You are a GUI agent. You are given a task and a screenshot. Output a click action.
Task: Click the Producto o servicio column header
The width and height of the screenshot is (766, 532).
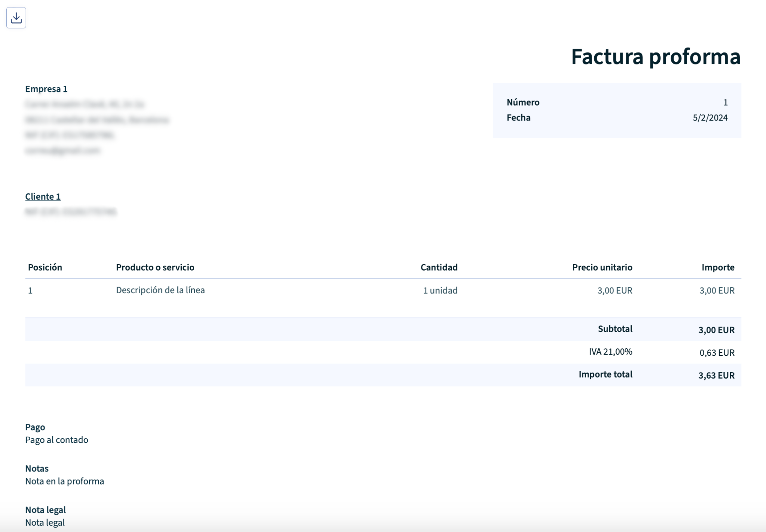tap(155, 267)
